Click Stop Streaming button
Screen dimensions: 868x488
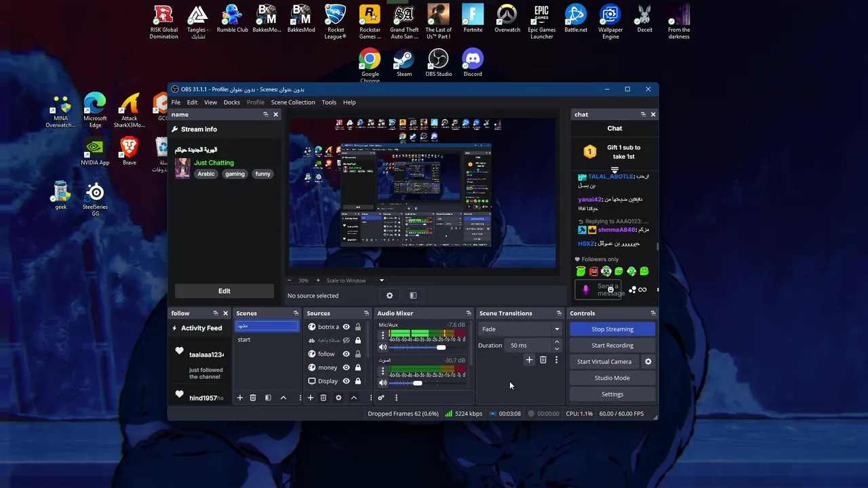tap(612, 329)
